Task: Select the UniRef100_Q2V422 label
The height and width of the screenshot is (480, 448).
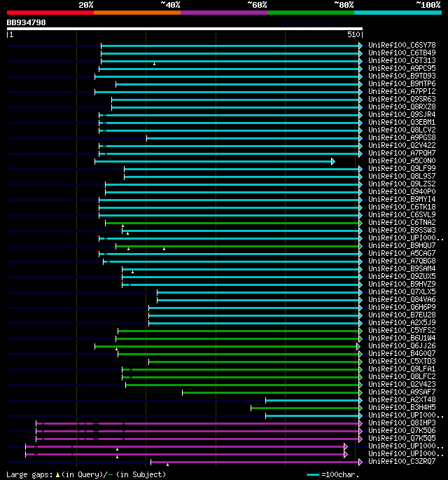Action: pos(402,145)
